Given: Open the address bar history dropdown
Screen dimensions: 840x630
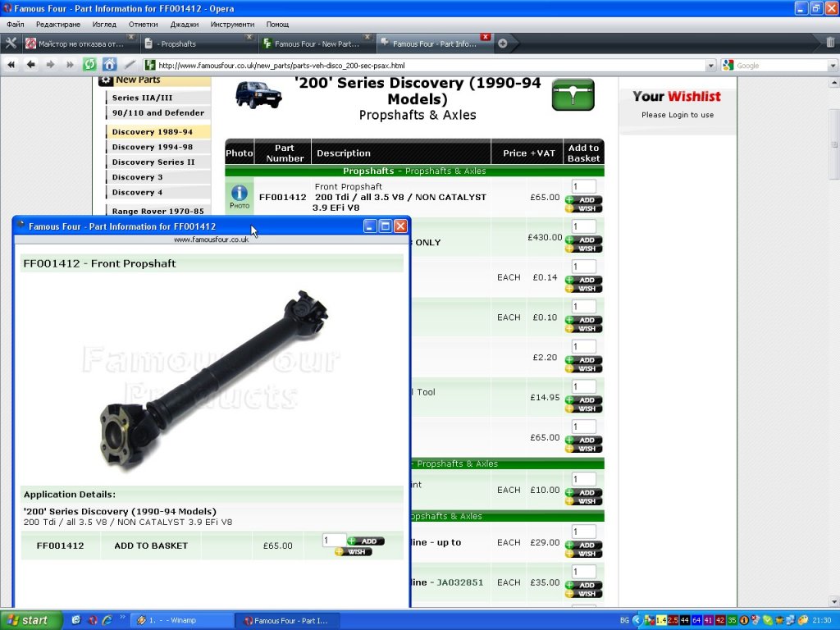Looking at the screenshot, I should point(711,66).
